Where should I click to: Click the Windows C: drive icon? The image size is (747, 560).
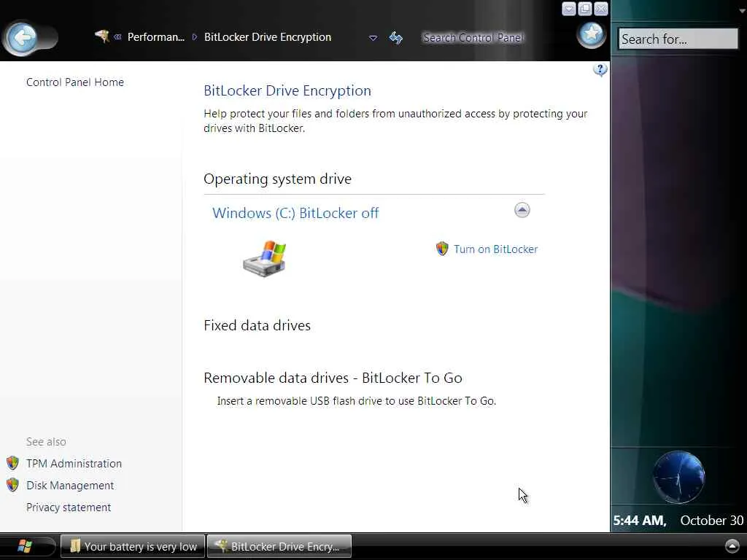(x=264, y=259)
